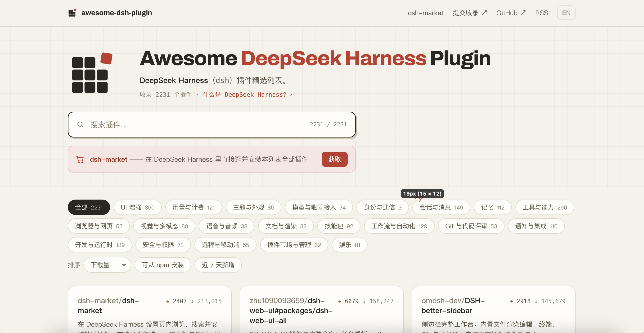Open the dsh-market/dsh-market plugin card
This screenshot has height=333, width=644.
click(x=149, y=310)
